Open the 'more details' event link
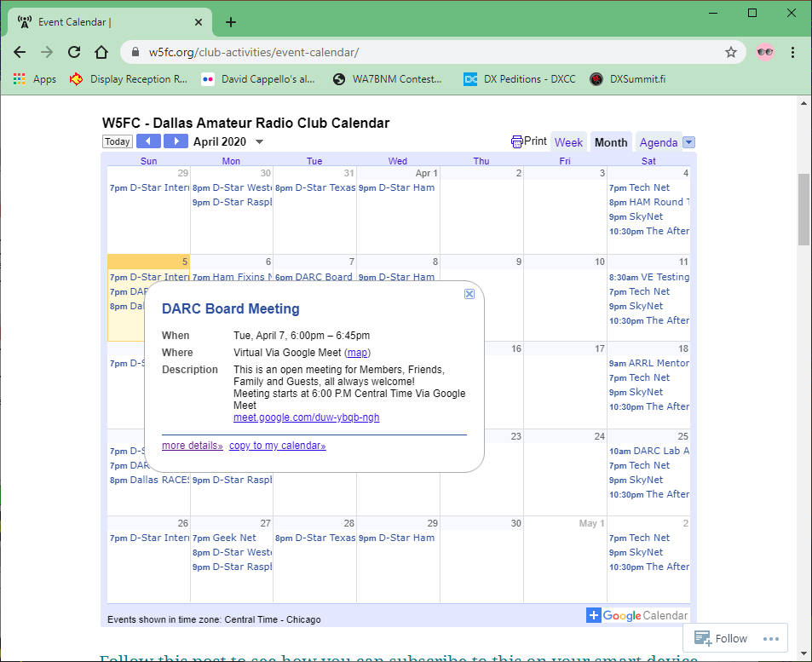Viewport: 812px width, 662px height. (x=192, y=445)
